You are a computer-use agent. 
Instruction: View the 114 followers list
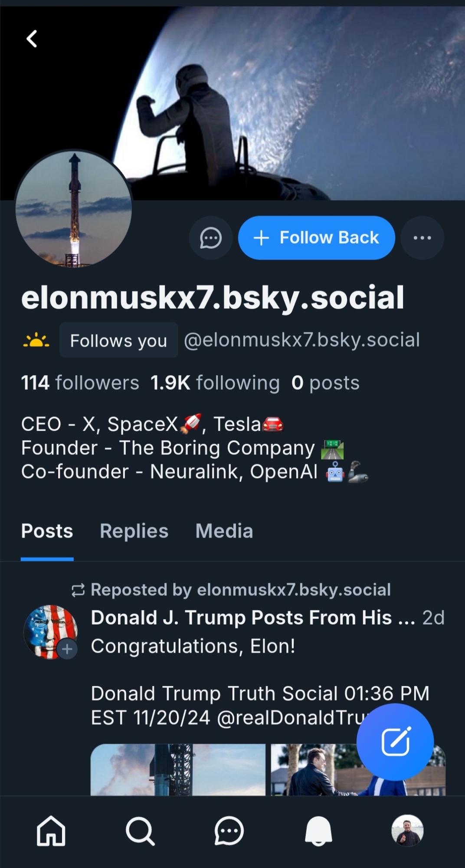[x=80, y=383]
